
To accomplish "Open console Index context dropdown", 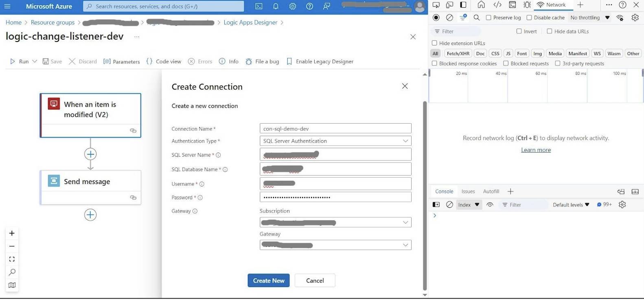I will [469, 204].
